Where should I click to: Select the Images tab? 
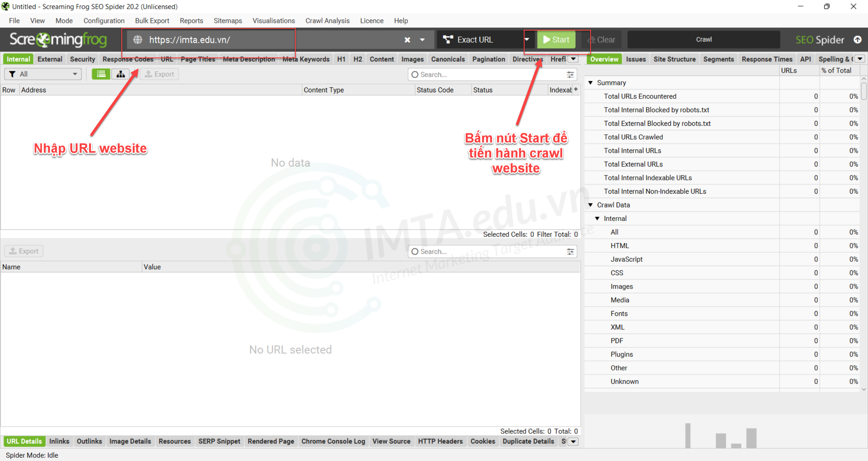pyautogui.click(x=413, y=59)
